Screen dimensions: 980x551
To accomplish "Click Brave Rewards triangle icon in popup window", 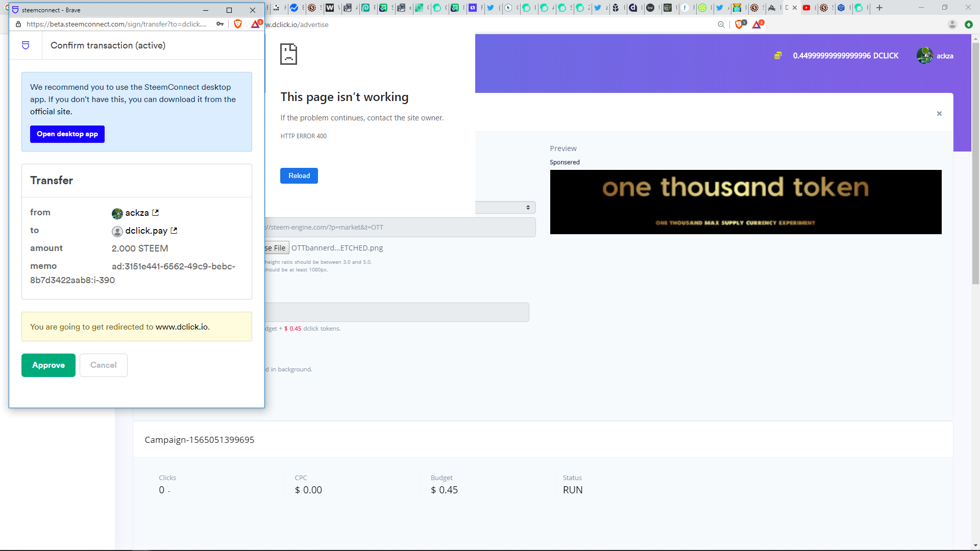I will 256,24.
